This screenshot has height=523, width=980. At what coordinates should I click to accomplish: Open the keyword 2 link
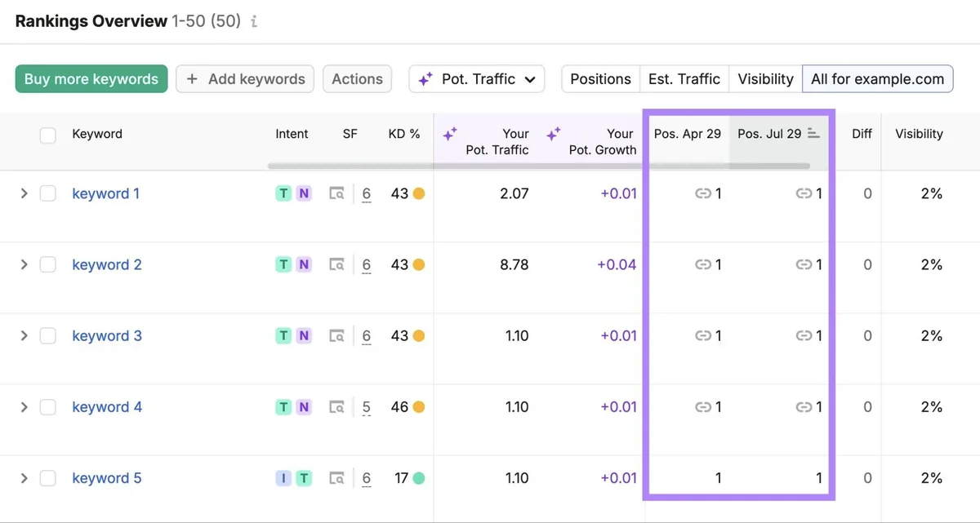107,265
